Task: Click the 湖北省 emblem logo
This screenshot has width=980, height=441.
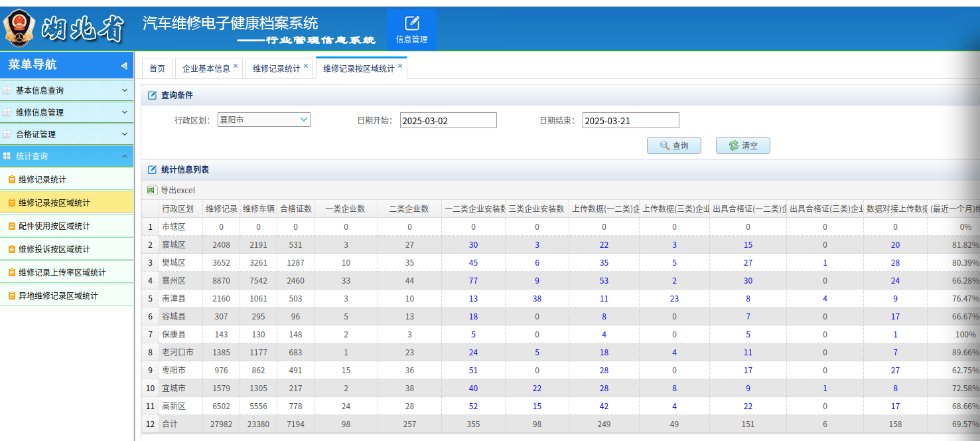Action: coord(20,29)
